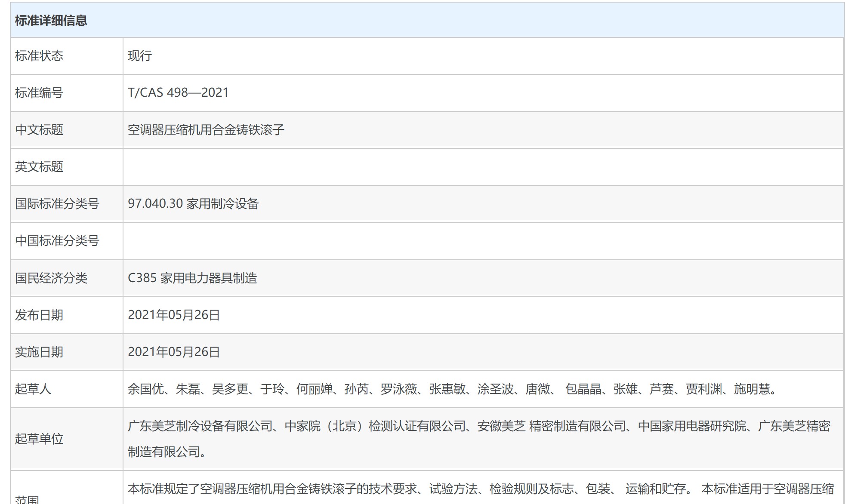The image size is (845, 504).
Task: Click the 实施日期 label cell
Action: point(39,352)
